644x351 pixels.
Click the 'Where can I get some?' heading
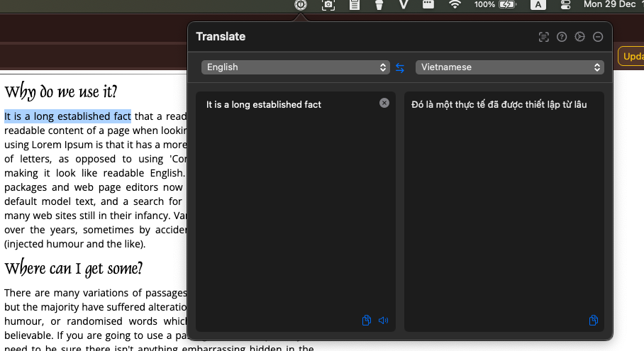(74, 268)
